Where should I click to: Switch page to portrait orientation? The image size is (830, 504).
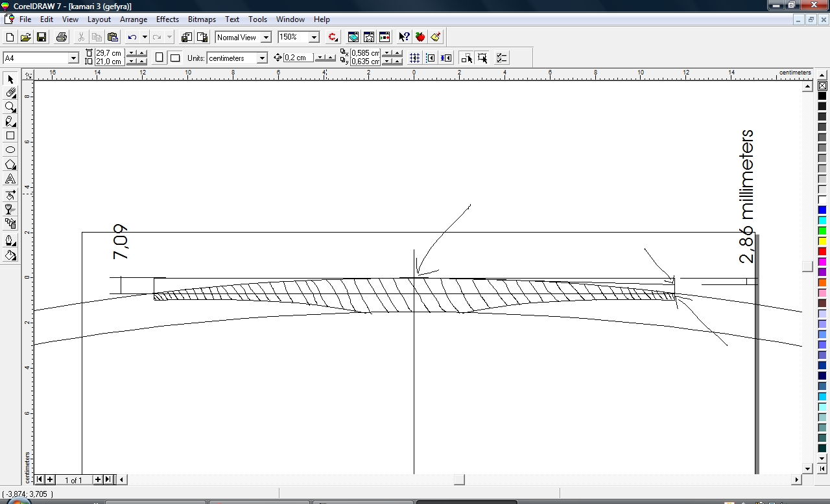pyautogui.click(x=160, y=58)
